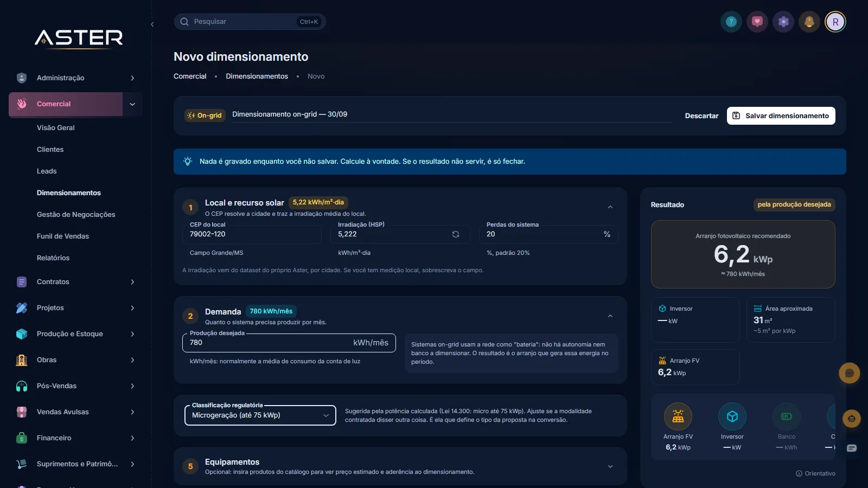Open the Classificação regulatória dropdown
The width and height of the screenshot is (868, 488).
(260, 415)
